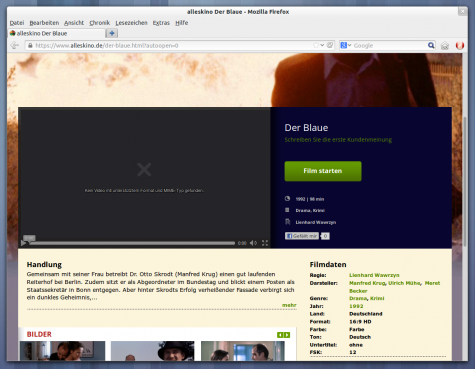Click the X error icon in video

click(144, 170)
